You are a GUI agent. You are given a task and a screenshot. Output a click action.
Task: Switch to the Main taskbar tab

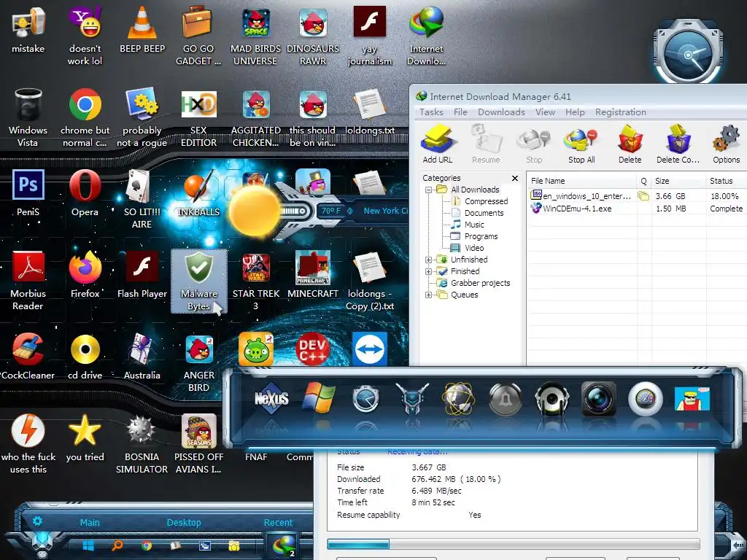[90, 522]
